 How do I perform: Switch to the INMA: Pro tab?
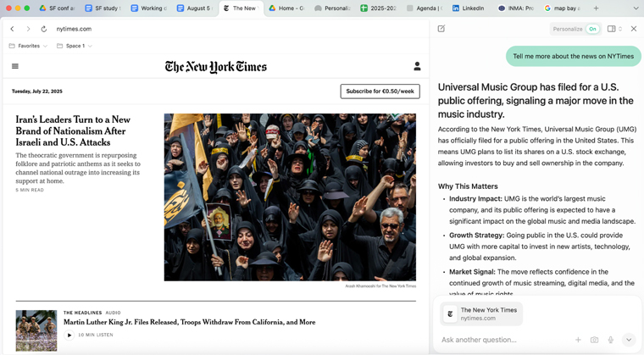(x=516, y=8)
